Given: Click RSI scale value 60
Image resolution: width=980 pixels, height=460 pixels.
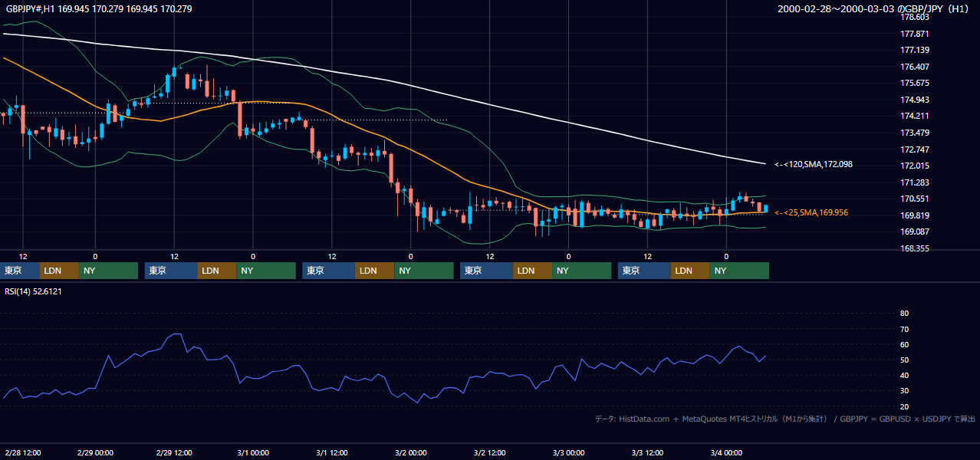Looking at the screenshot, I should tap(904, 344).
